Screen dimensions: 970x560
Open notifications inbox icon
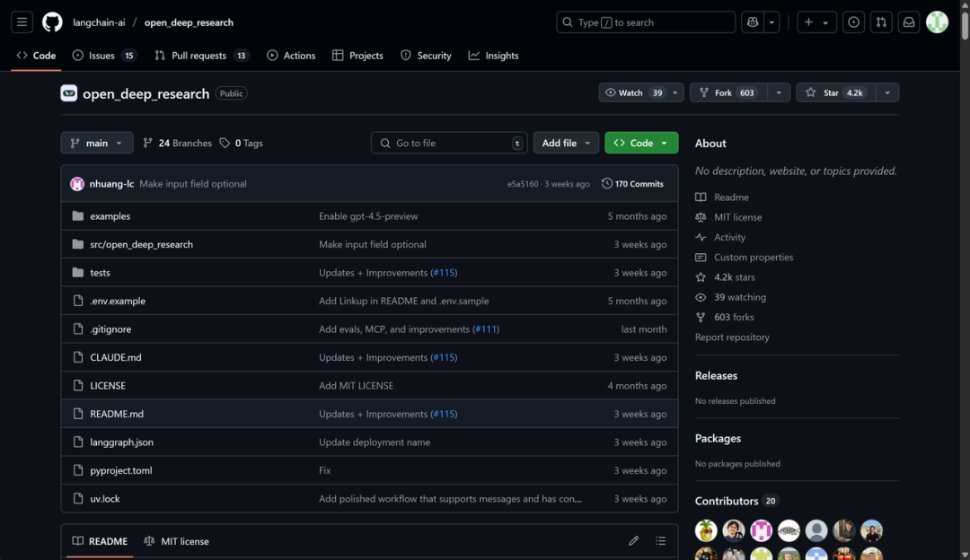tap(909, 22)
